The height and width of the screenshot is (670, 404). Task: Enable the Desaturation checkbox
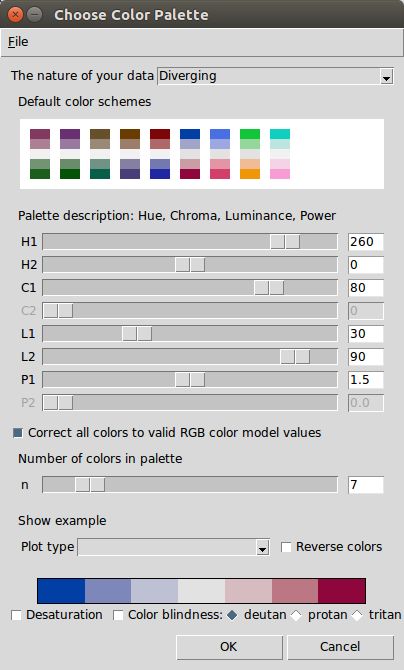click(x=16, y=615)
